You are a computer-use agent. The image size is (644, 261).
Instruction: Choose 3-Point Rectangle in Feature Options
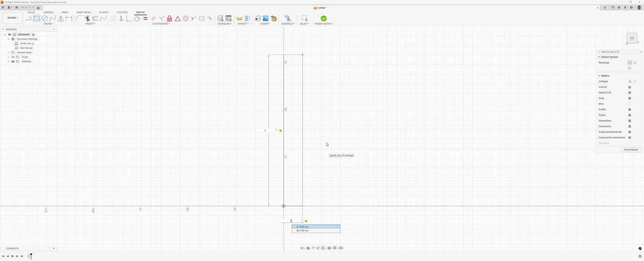coord(635,63)
